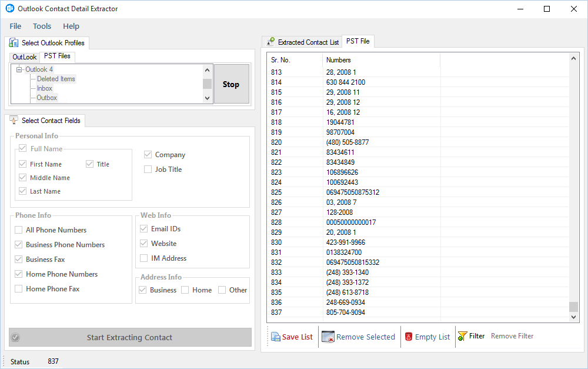The height and width of the screenshot is (369, 588).
Task: Enable the Home Phone Fax checkbox
Action: click(x=18, y=289)
